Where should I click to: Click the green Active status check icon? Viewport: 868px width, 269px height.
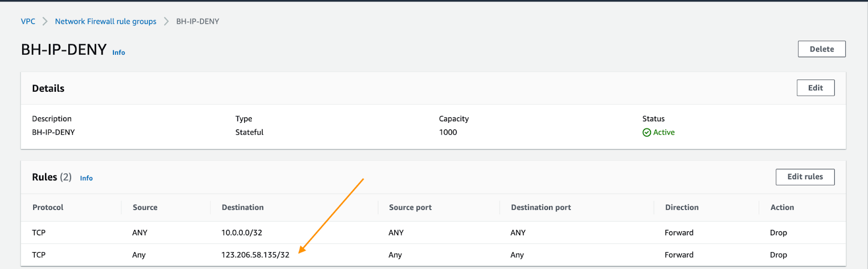[x=647, y=133]
